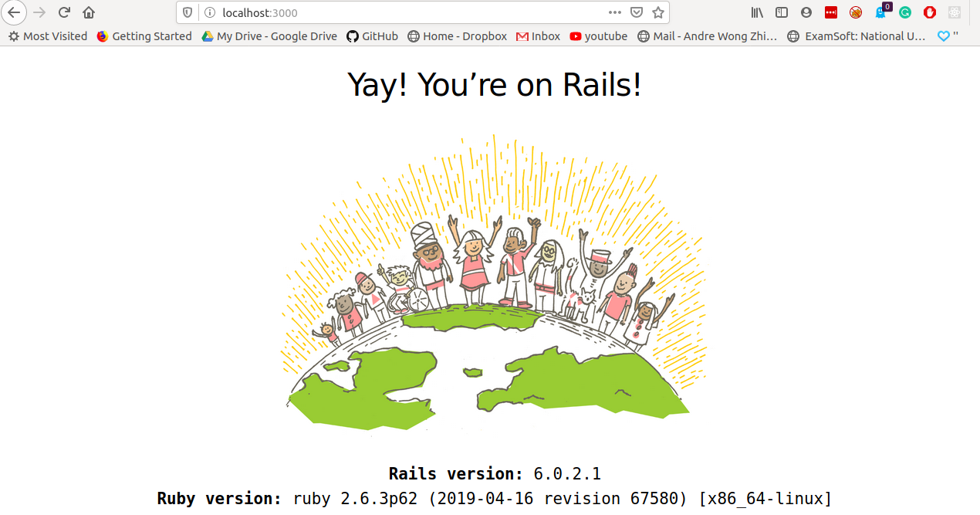
Task: Open My Drive - Google Drive bookmark
Action: (x=269, y=36)
